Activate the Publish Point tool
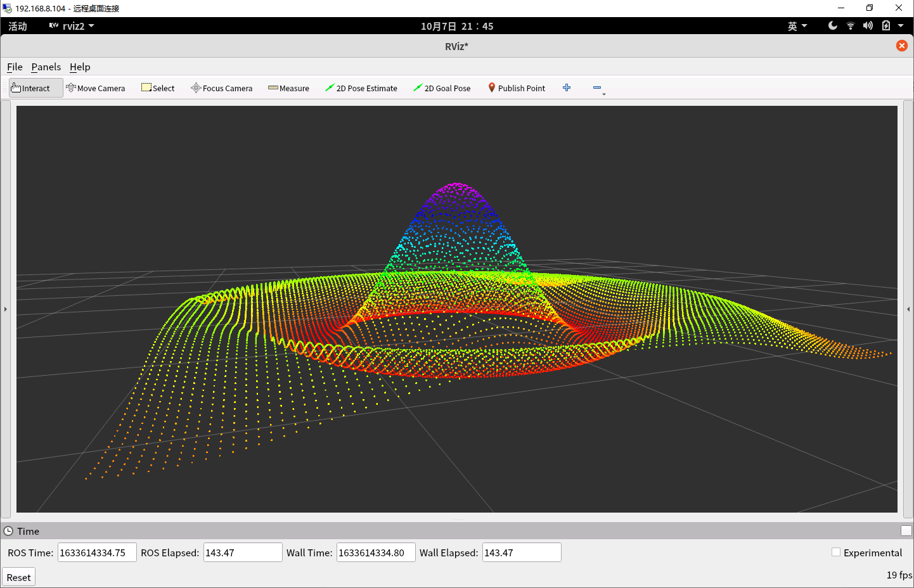The height and width of the screenshot is (588, 914). tap(517, 88)
